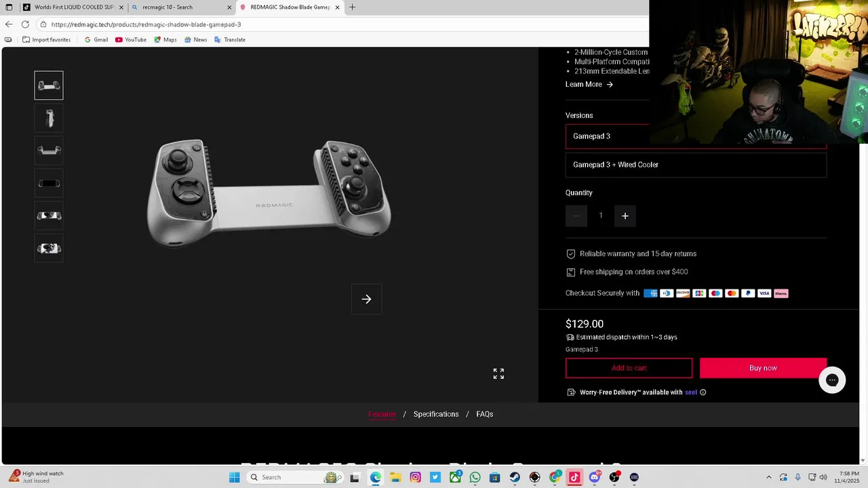Decrease quantity with minus button

(x=576, y=216)
